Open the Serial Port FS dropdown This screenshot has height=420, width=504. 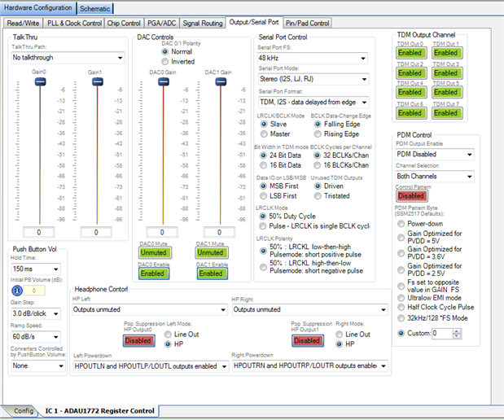click(x=313, y=58)
